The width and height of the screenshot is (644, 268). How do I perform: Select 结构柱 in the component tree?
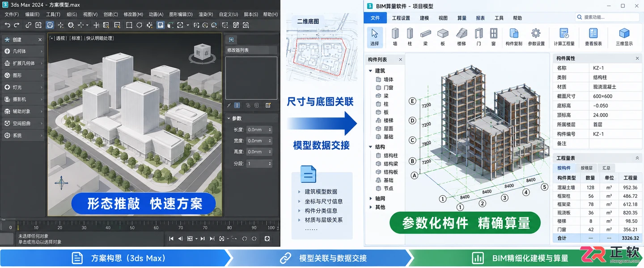(390, 155)
